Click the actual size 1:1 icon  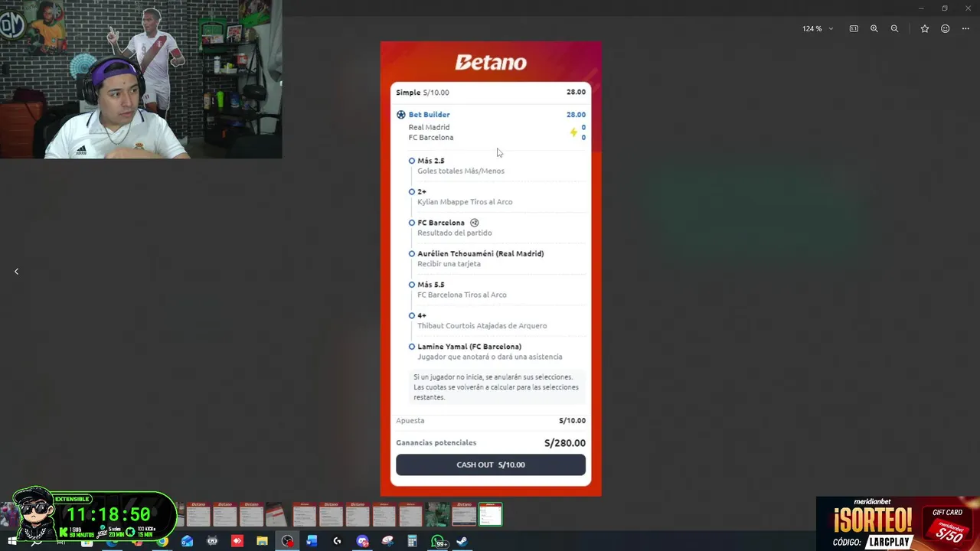854,28
